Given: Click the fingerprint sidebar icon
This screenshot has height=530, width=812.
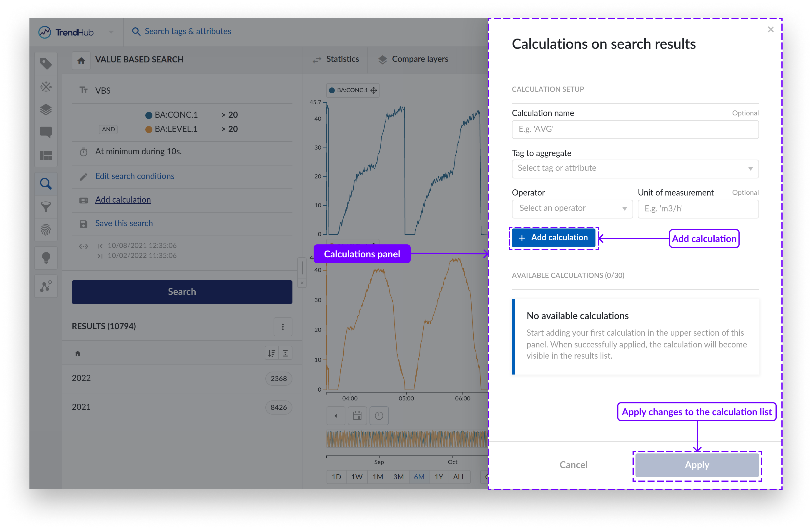Looking at the screenshot, I should pyautogui.click(x=46, y=229).
